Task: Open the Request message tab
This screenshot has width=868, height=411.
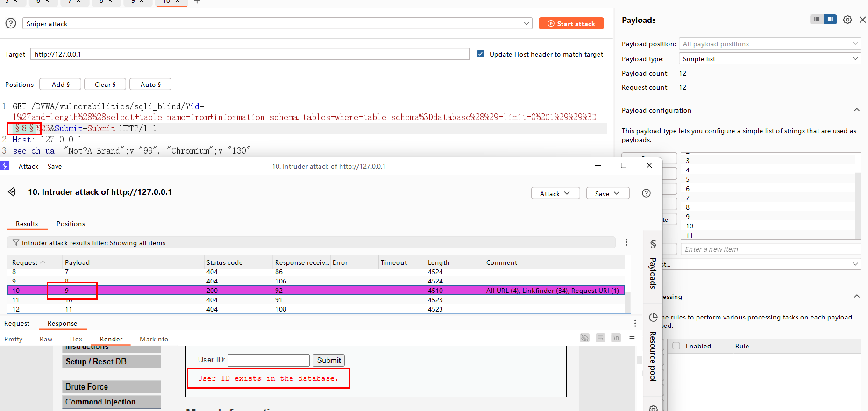Action: tap(17, 323)
